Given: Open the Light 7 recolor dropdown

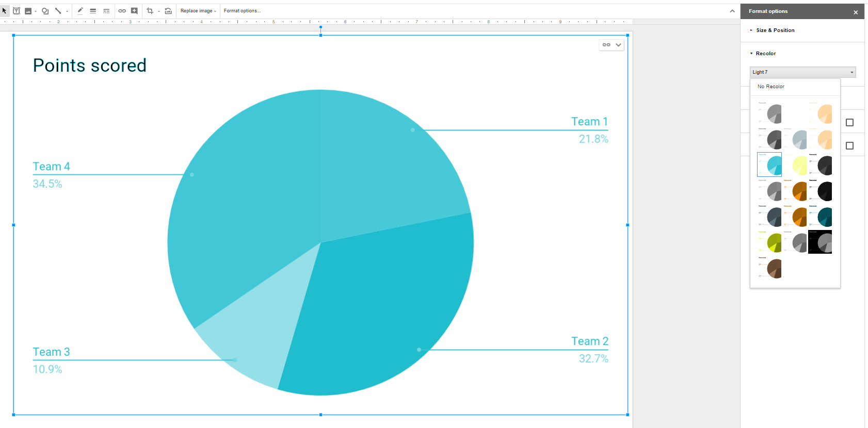Looking at the screenshot, I should [x=802, y=72].
